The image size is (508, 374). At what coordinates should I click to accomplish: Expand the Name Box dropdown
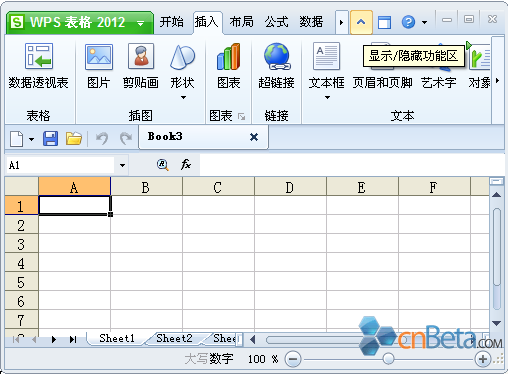[x=122, y=165]
